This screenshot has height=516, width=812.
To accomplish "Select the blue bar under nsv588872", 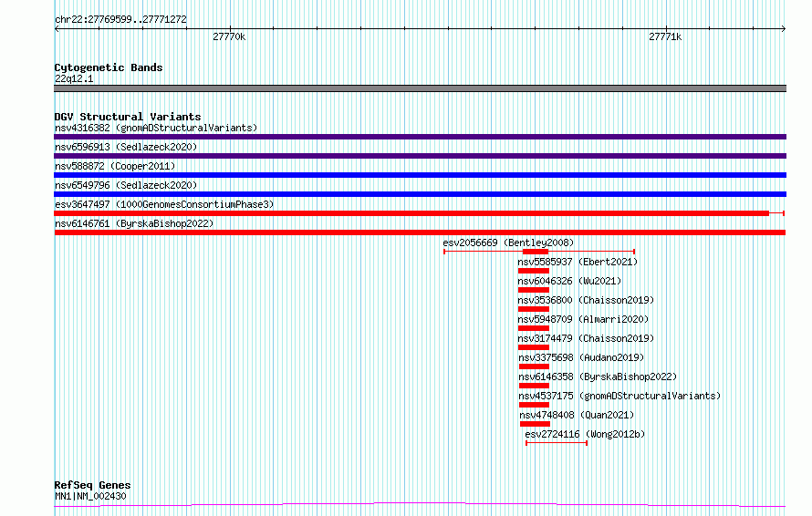I will coord(420,175).
